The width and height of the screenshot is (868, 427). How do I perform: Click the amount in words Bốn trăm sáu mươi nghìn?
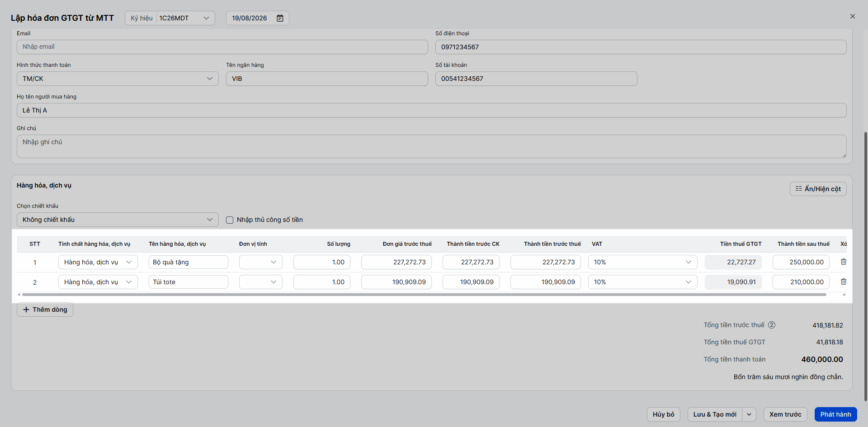coord(788,377)
